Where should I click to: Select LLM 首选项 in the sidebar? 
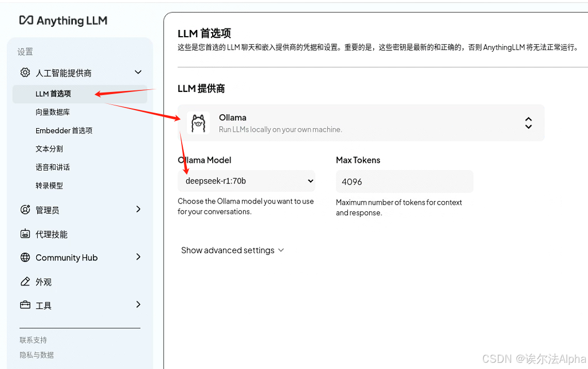[80, 94]
